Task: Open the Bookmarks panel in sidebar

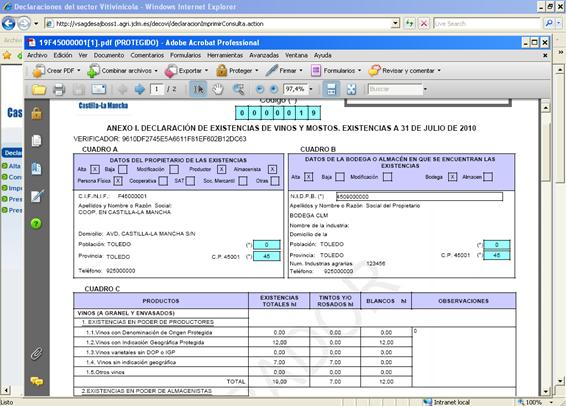Action: (36, 169)
